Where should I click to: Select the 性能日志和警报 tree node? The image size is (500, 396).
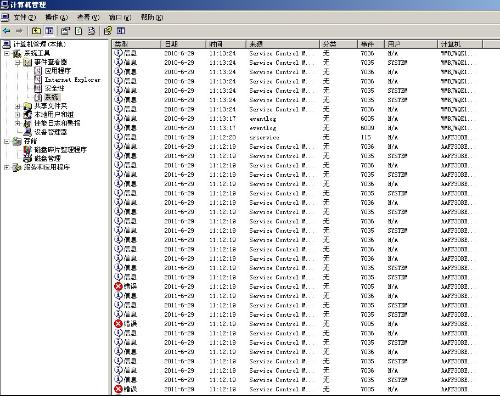[57, 123]
